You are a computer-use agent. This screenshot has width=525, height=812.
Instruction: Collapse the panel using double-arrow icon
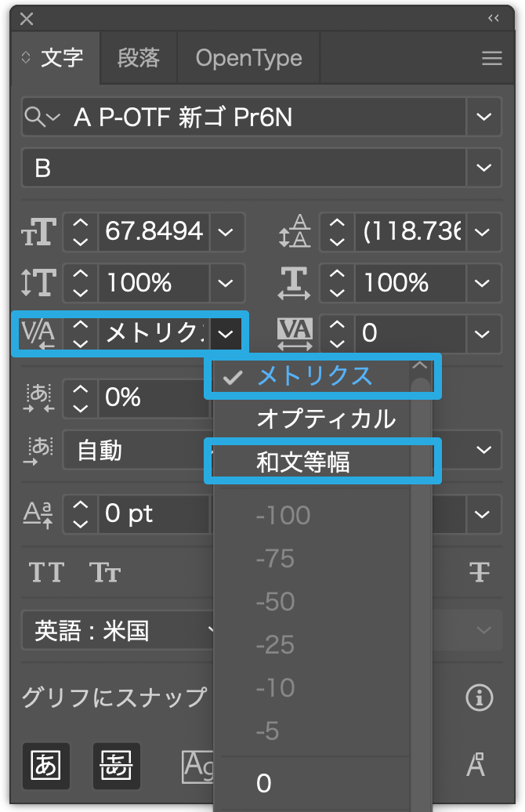tap(493, 19)
